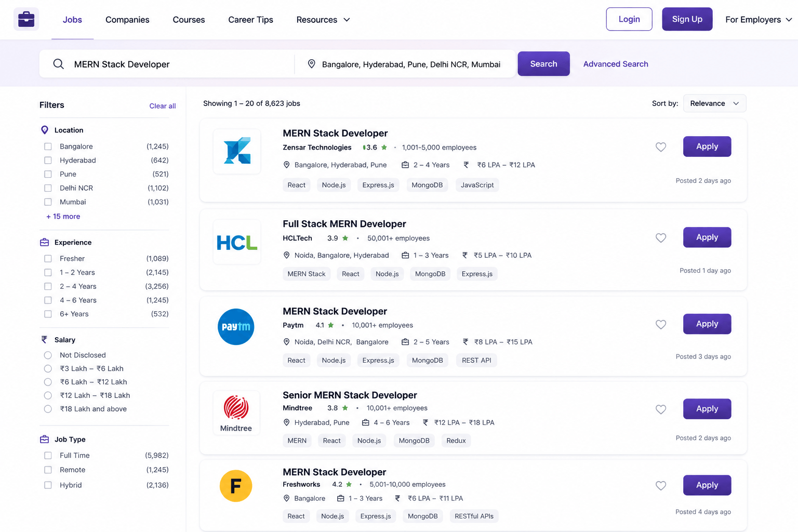Tick the Mumbai location checkbox

(48, 202)
